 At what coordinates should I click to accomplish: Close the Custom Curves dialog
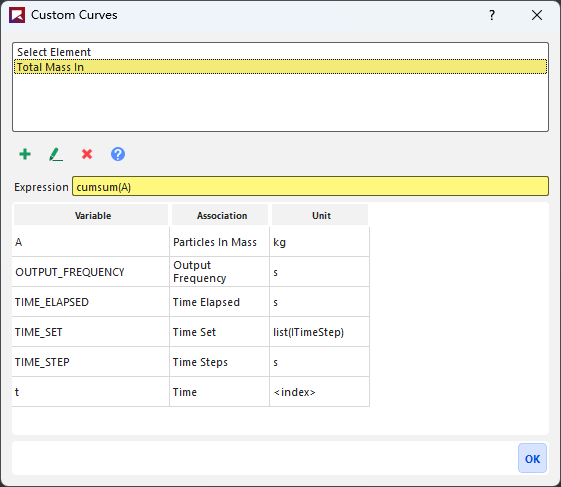(x=537, y=15)
